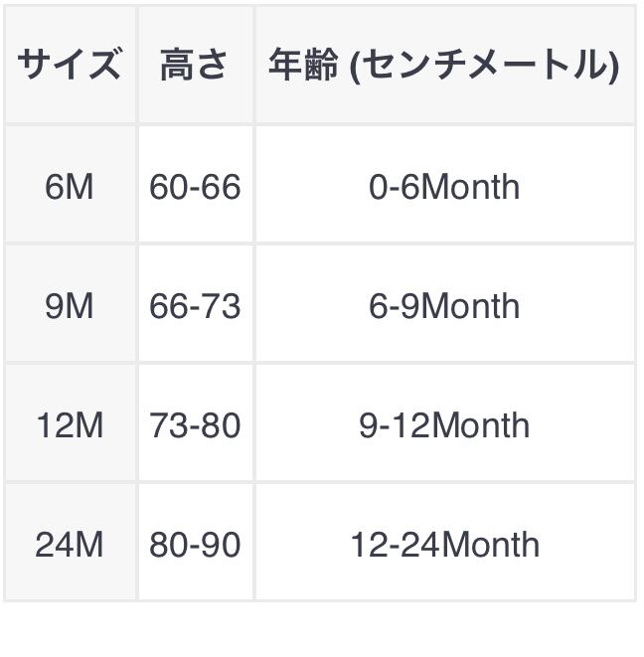The image size is (644, 657).
Task: Click the word サイズ in the header
Action: coord(70,66)
